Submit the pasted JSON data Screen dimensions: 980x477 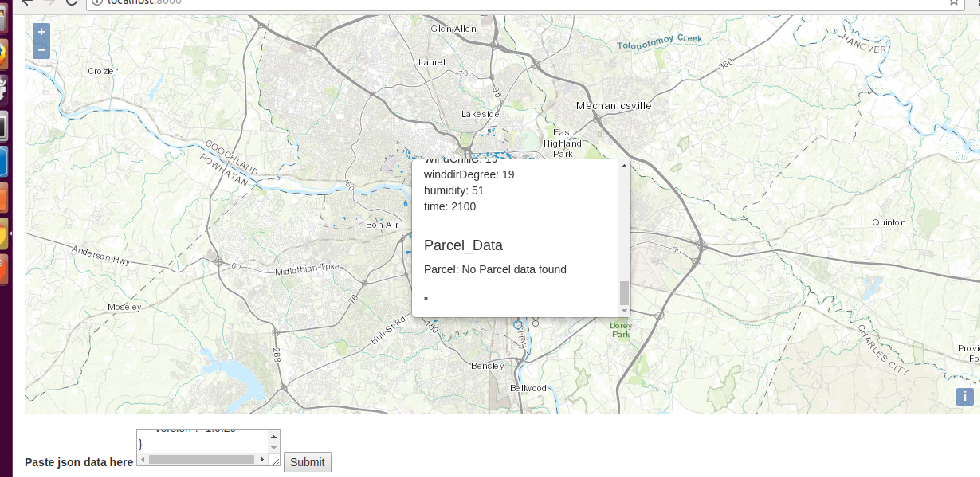coord(307,462)
